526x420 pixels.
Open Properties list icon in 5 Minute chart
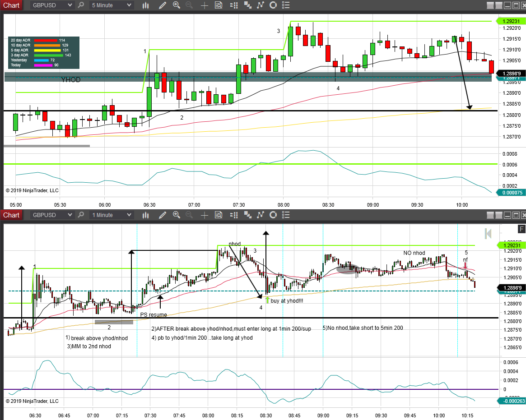pos(286,5)
